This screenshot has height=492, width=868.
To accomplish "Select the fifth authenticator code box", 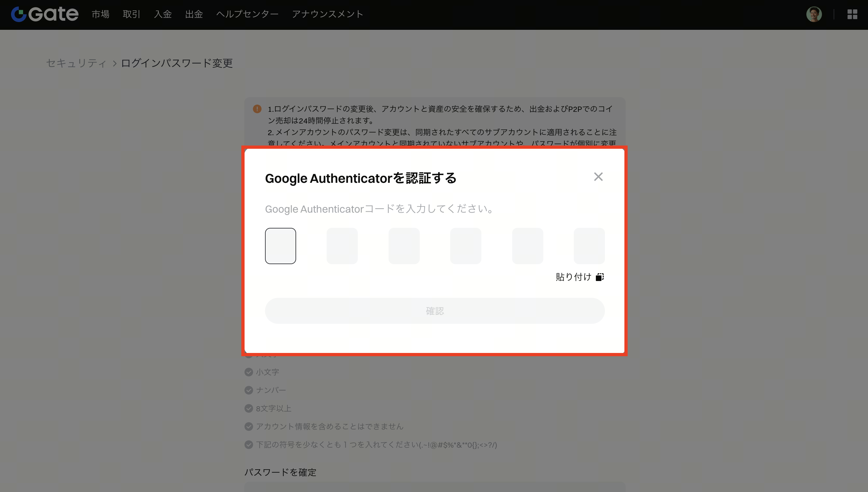I will pos(527,246).
